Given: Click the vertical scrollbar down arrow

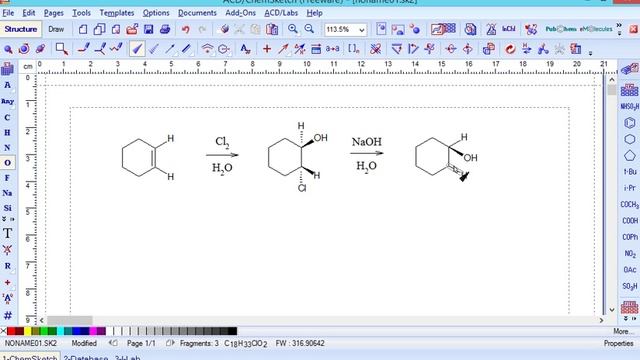Looking at the screenshot, I should pos(611,310).
